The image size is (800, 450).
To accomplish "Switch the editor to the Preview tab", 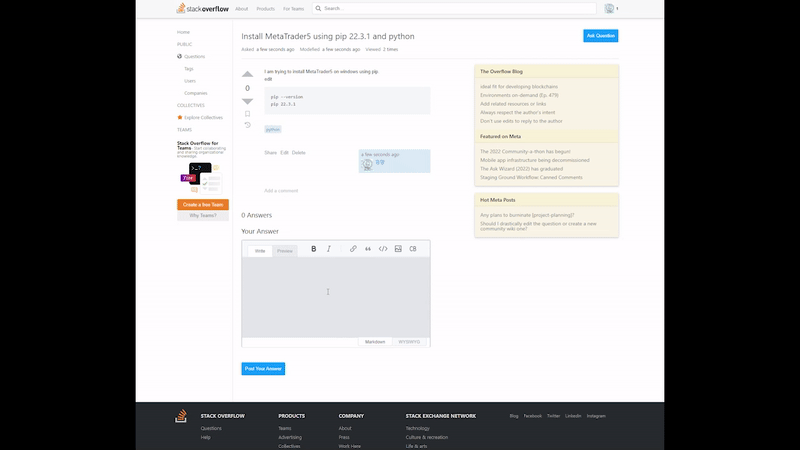I will [x=285, y=251].
